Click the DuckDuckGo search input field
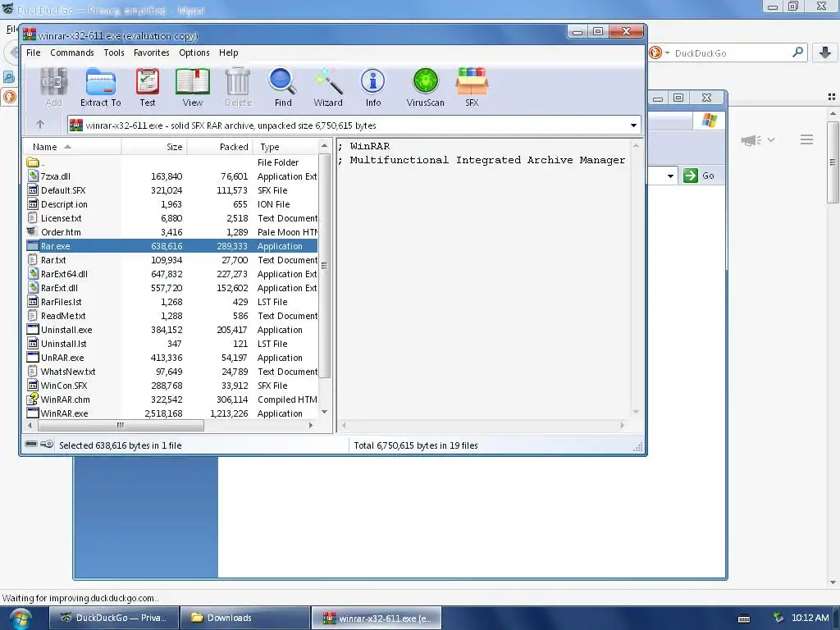This screenshot has height=630, width=840. pos(729,53)
